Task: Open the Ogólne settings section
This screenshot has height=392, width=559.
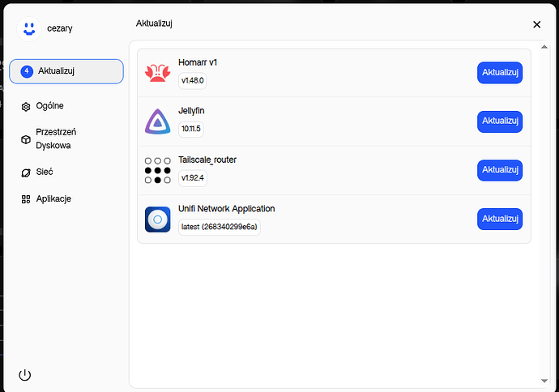Action: 50,106
